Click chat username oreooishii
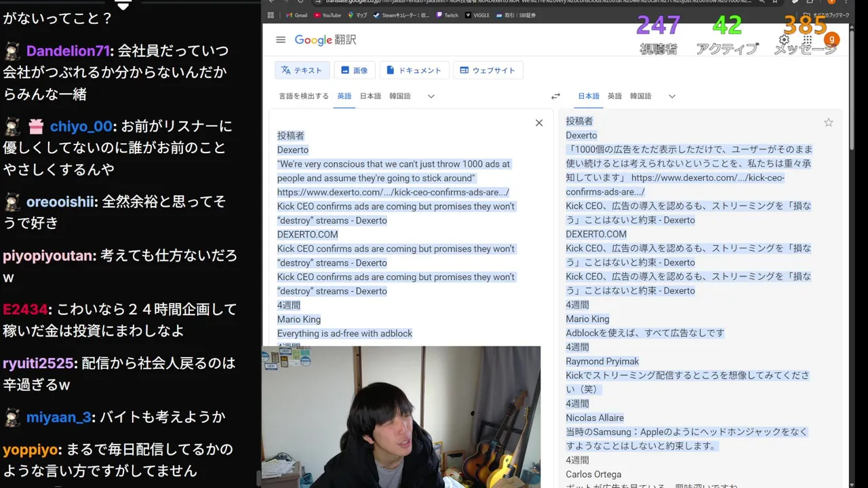Image resolution: width=868 pixels, height=488 pixels. point(62,201)
